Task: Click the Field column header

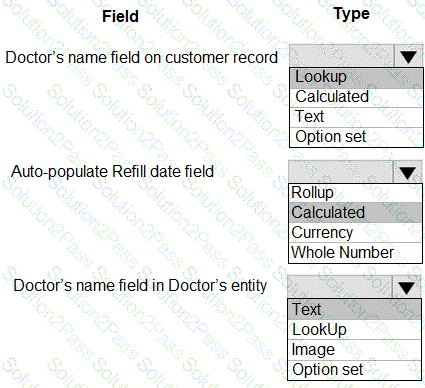Action: pyautogui.click(x=120, y=16)
